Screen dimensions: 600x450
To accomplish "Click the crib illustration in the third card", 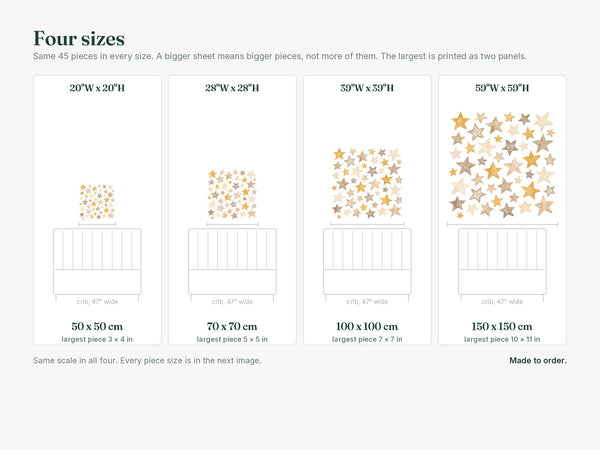I will click(x=367, y=265).
